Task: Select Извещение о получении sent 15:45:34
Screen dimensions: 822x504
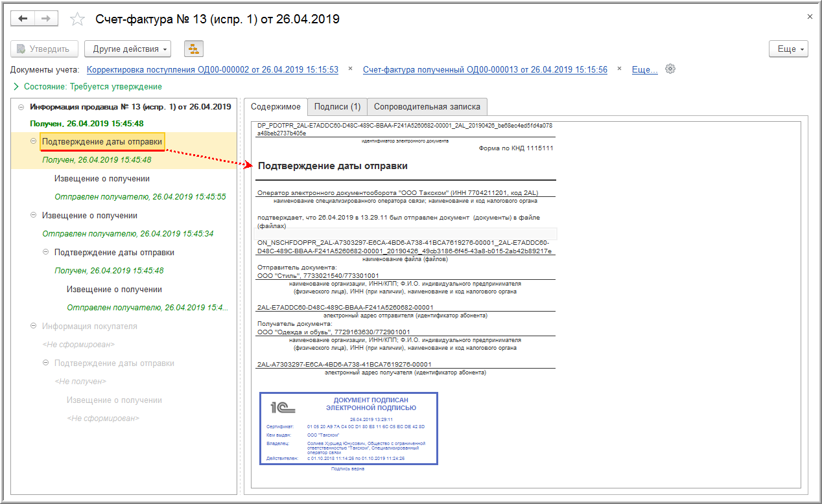Action: tap(89, 215)
